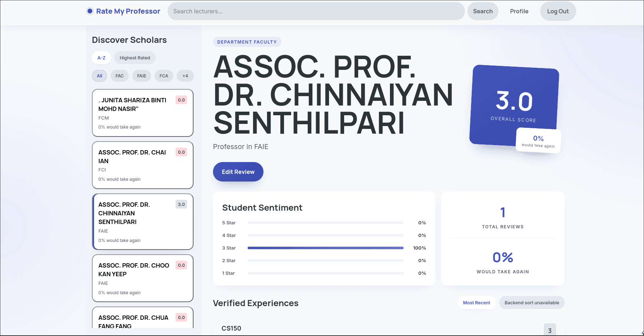The width and height of the screenshot is (644, 336).
Task: Click the Total Reviews count
Action: (503, 212)
